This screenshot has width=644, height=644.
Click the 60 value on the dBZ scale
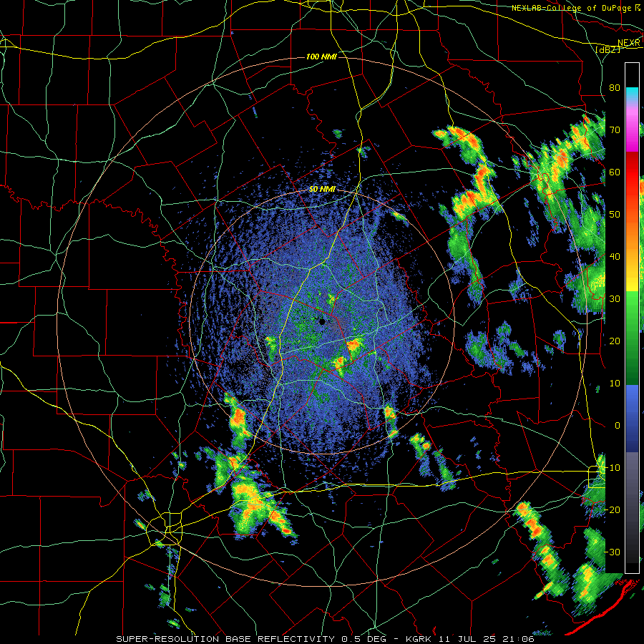pyautogui.click(x=615, y=172)
